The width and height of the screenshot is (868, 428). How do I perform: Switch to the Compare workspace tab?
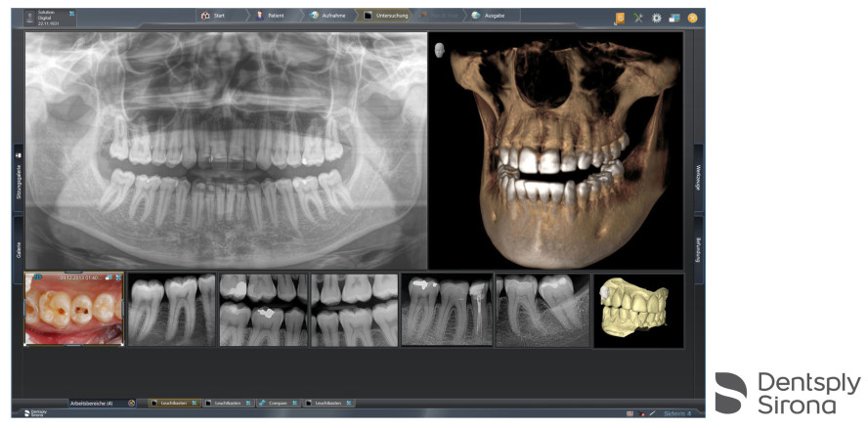[x=278, y=403]
